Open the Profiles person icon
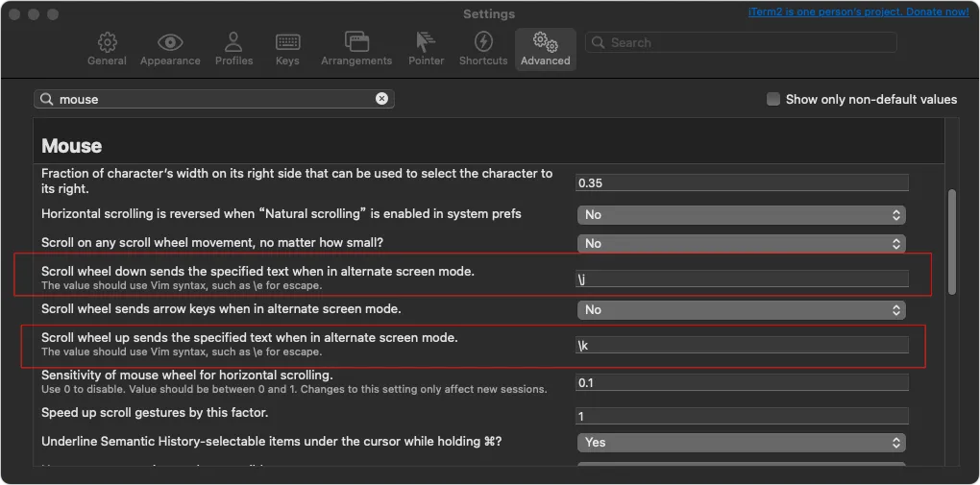This screenshot has height=485, width=980. click(233, 43)
